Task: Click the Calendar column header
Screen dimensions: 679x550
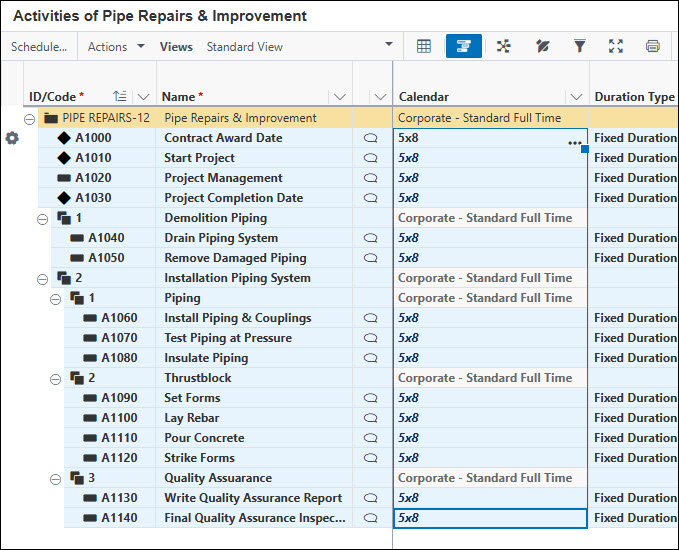Action: pos(424,97)
